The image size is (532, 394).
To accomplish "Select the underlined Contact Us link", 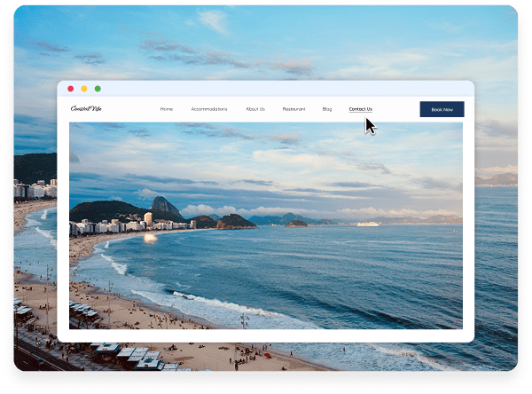I will (x=360, y=109).
